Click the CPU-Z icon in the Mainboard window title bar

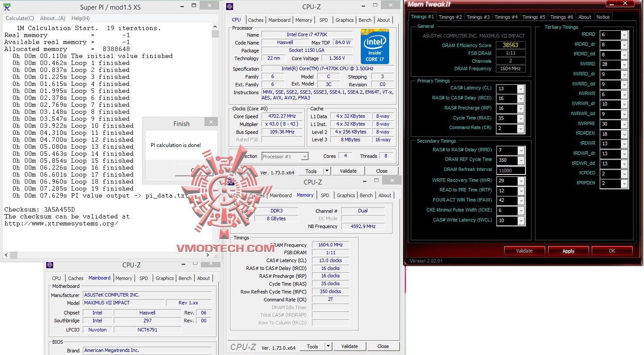click(50, 265)
